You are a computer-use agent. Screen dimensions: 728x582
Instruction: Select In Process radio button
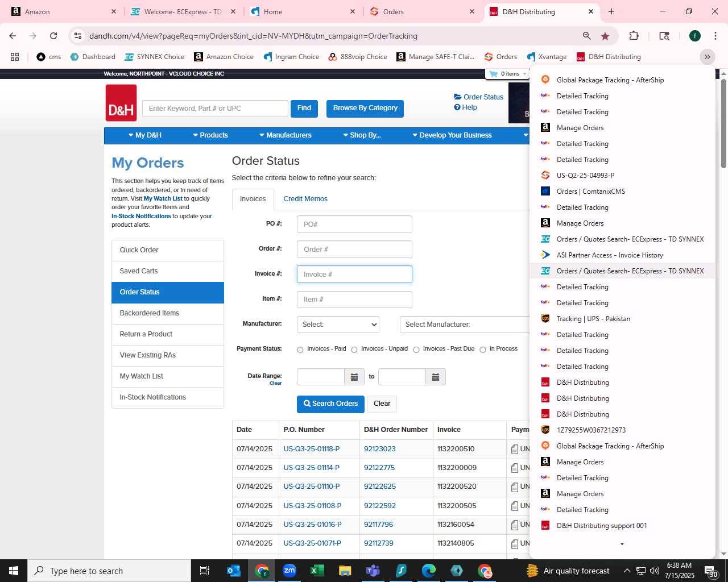483,350
